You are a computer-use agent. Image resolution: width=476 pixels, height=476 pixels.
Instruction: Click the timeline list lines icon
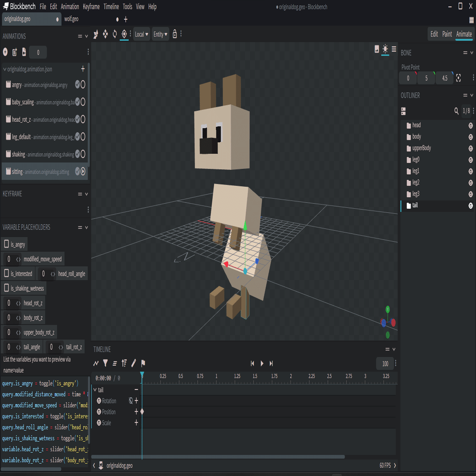tap(115, 363)
